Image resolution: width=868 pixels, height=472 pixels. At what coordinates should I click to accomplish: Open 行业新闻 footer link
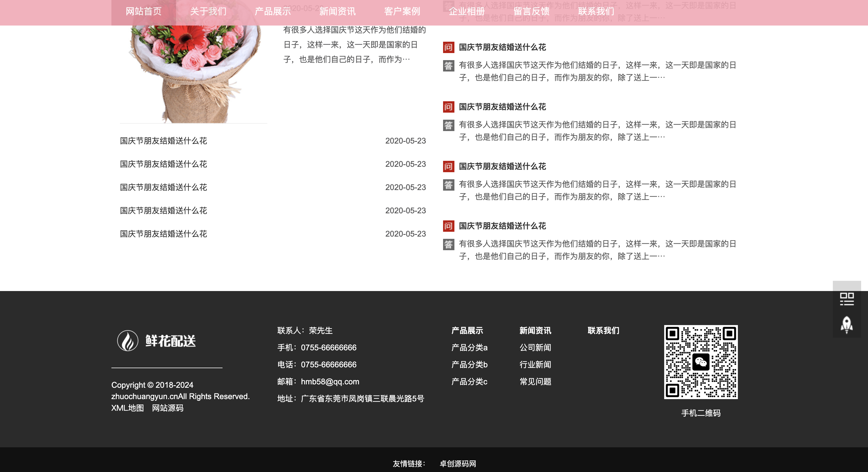click(535, 364)
